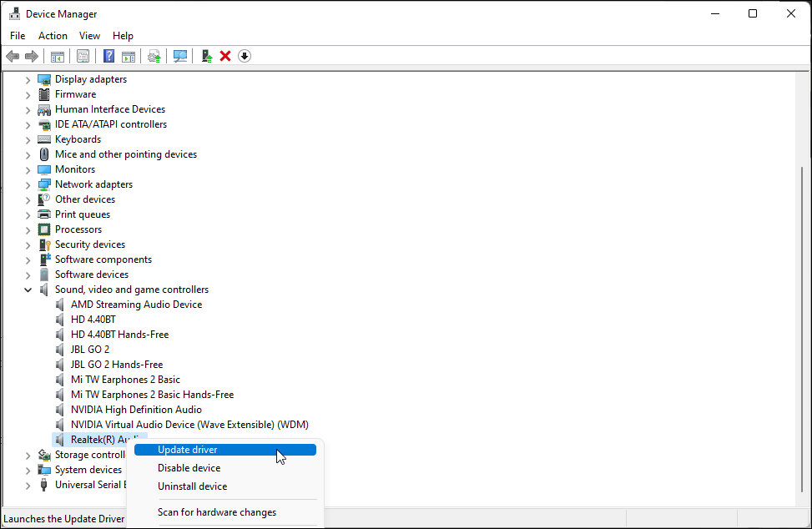Screen dimensions: 812x529
Task: Click the Print queues printer icon
Action: tap(44, 214)
